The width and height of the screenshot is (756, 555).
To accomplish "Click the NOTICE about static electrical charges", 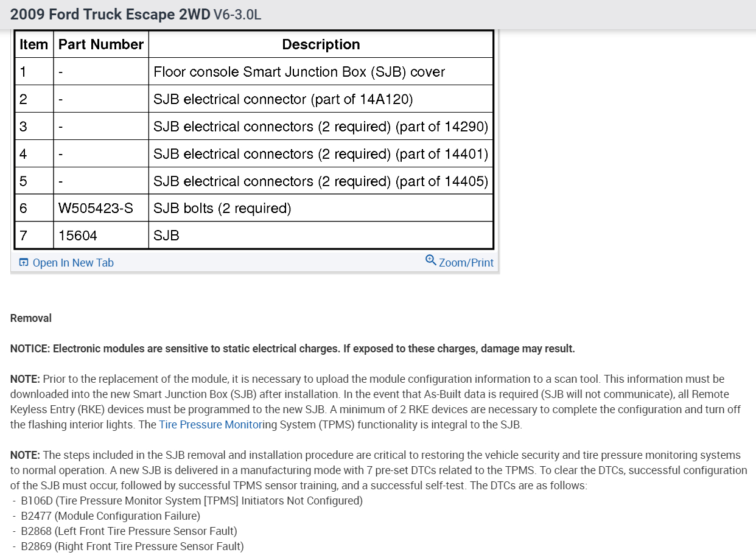I will tap(292, 349).
